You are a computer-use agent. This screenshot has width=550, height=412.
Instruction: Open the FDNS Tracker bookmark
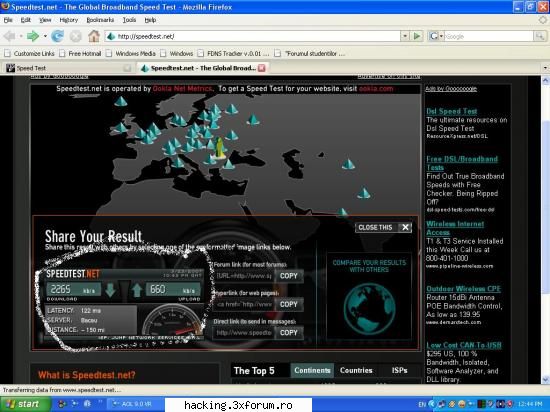[234, 53]
